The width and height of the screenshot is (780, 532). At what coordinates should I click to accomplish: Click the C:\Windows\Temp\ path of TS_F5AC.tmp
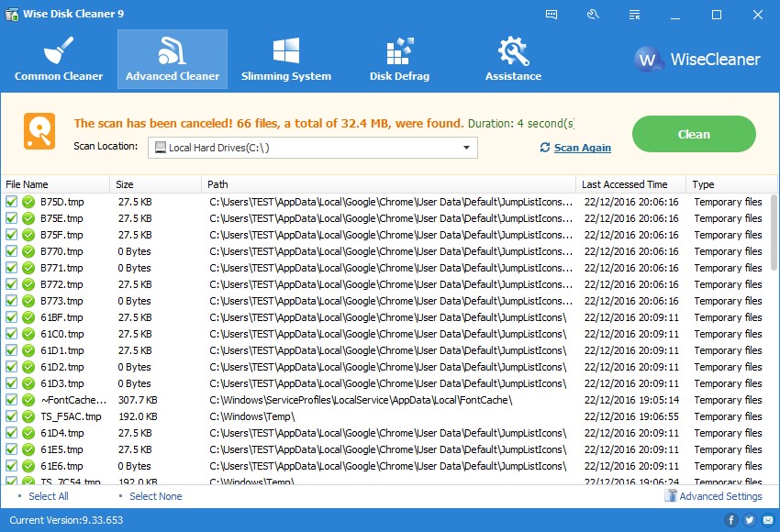click(252, 416)
